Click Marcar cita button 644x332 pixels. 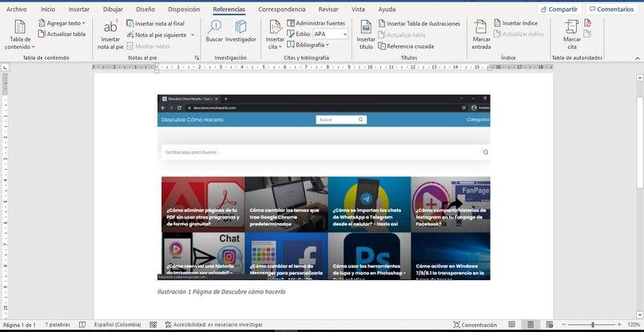(572, 35)
